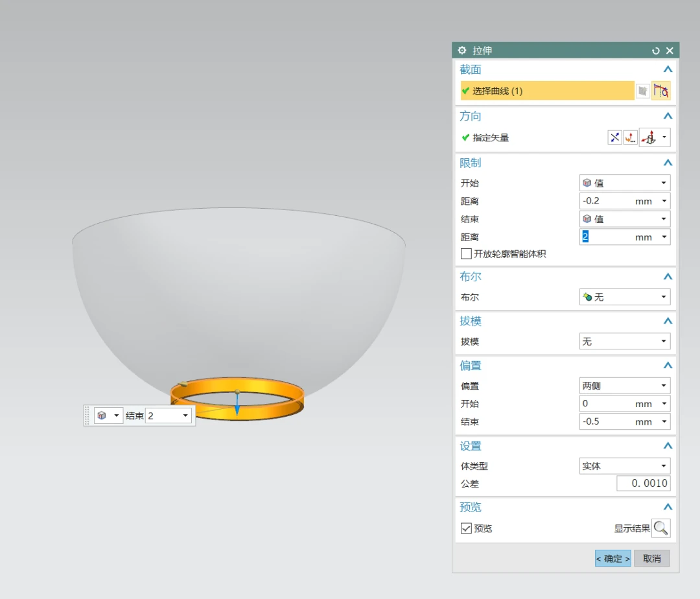
Task: Open the arrow menu of the end distance field
Action: click(664, 237)
